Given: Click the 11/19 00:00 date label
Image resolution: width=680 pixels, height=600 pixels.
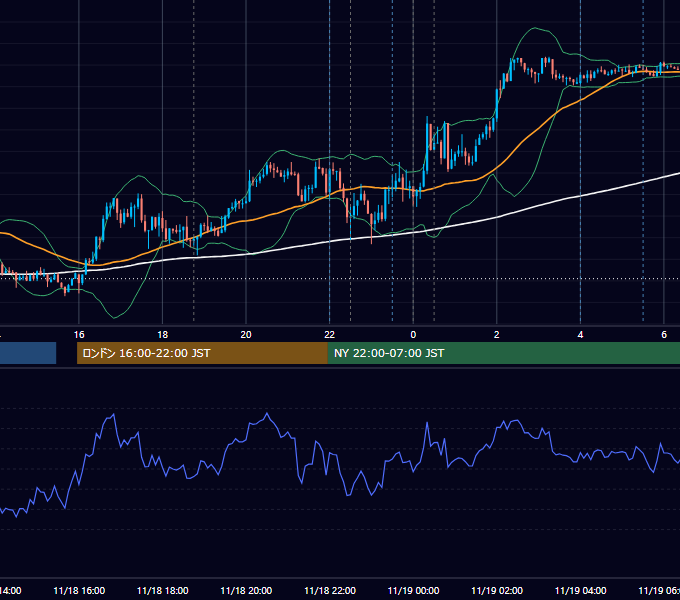Looking at the screenshot, I should [413, 591].
